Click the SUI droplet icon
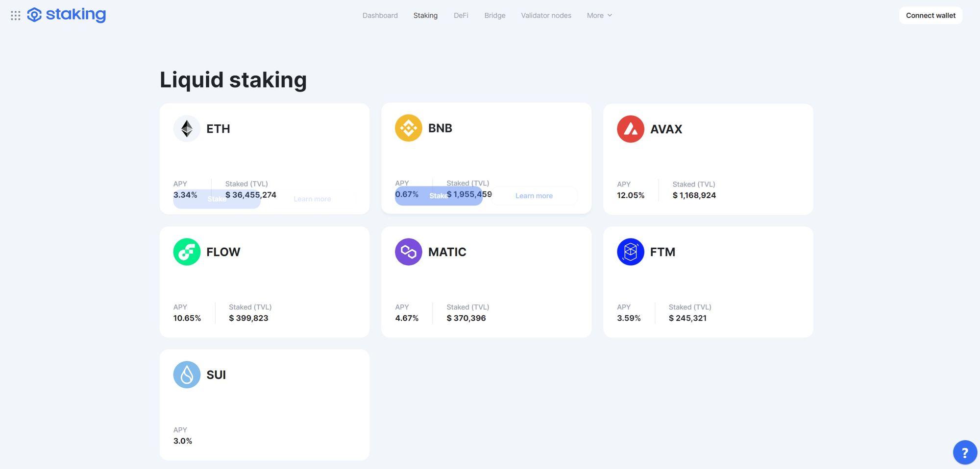This screenshot has width=980, height=469. pos(187,375)
